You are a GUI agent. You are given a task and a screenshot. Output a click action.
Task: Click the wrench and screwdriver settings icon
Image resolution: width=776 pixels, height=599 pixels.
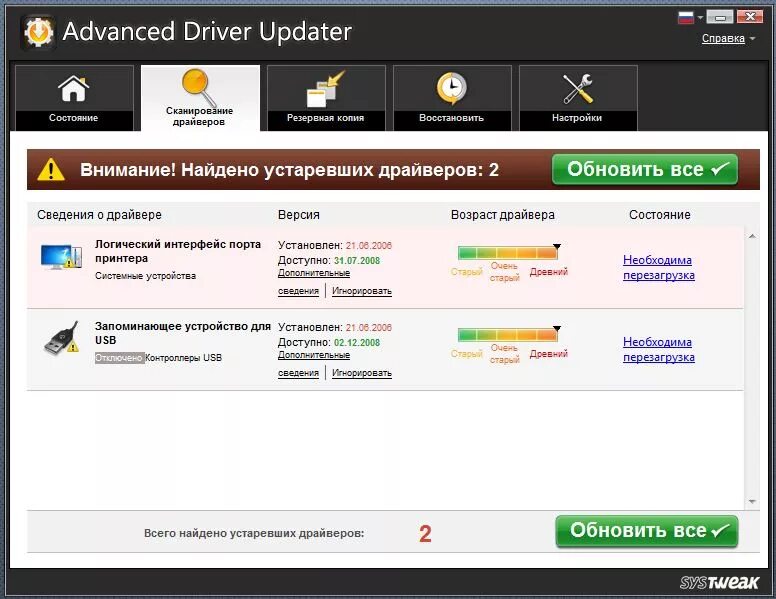pyautogui.click(x=578, y=89)
